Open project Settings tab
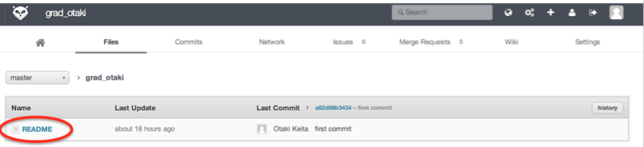 click(587, 42)
